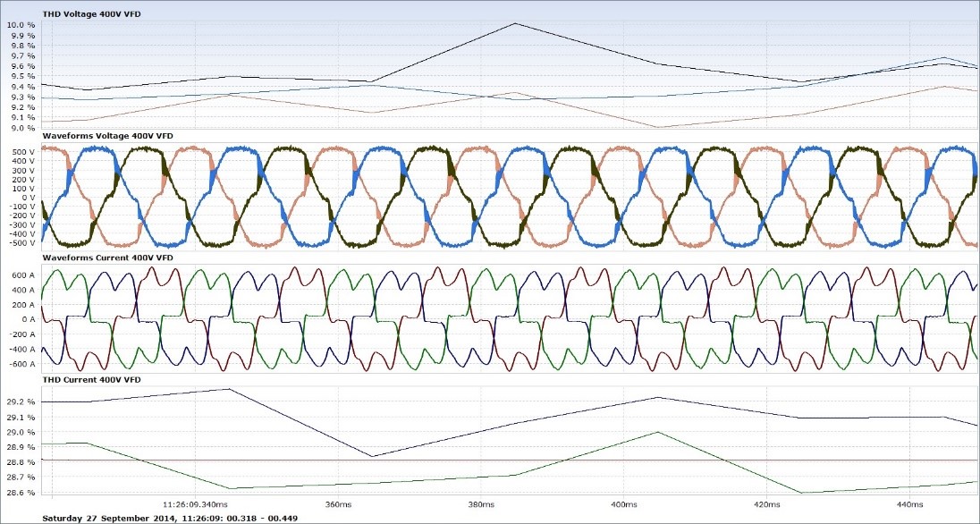Pick the '500 V' voltage axis label
Screen dimensions: 980x524
(x=24, y=152)
